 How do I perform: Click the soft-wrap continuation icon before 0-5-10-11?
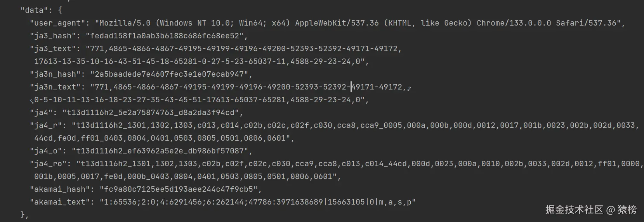click(x=32, y=101)
